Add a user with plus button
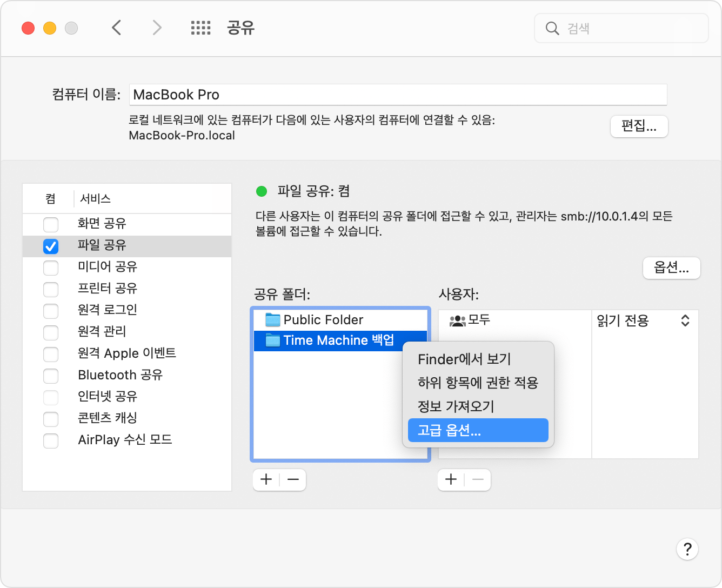 (451, 480)
